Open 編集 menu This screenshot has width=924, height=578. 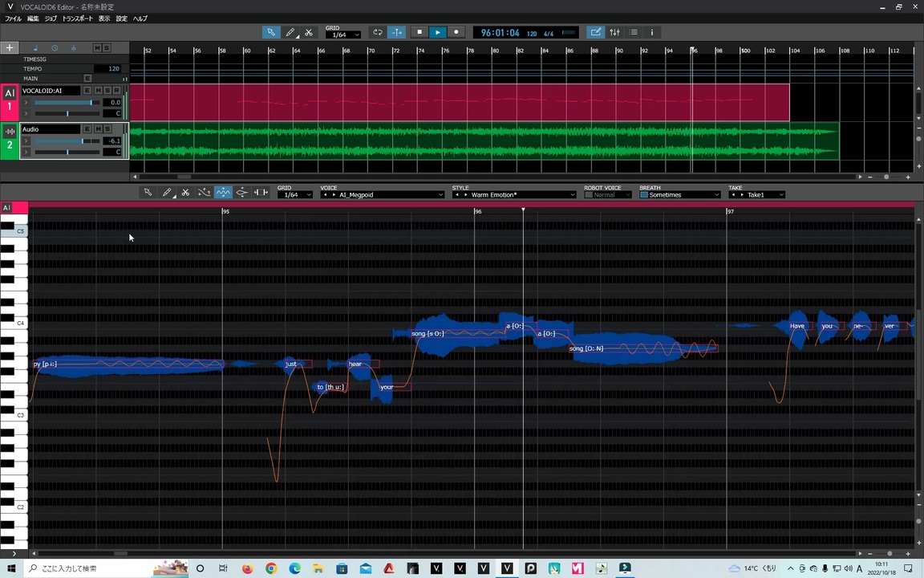pyautogui.click(x=33, y=19)
